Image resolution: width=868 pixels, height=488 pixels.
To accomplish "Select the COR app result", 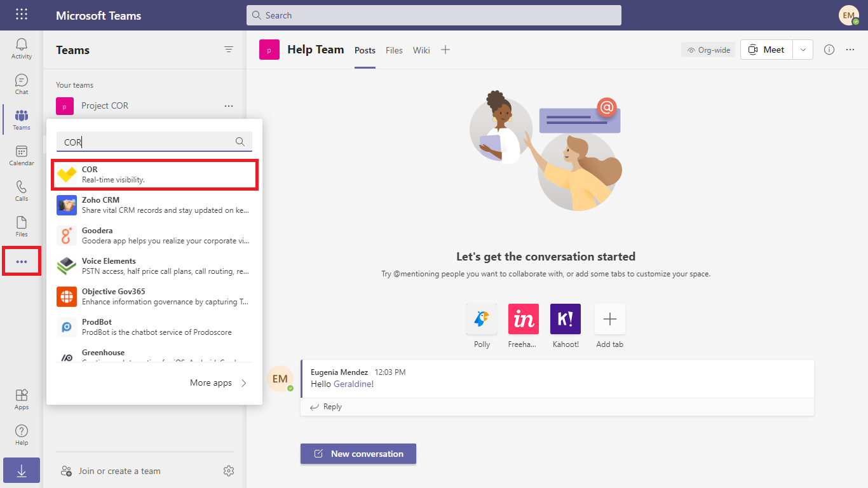I will (x=154, y=175).
